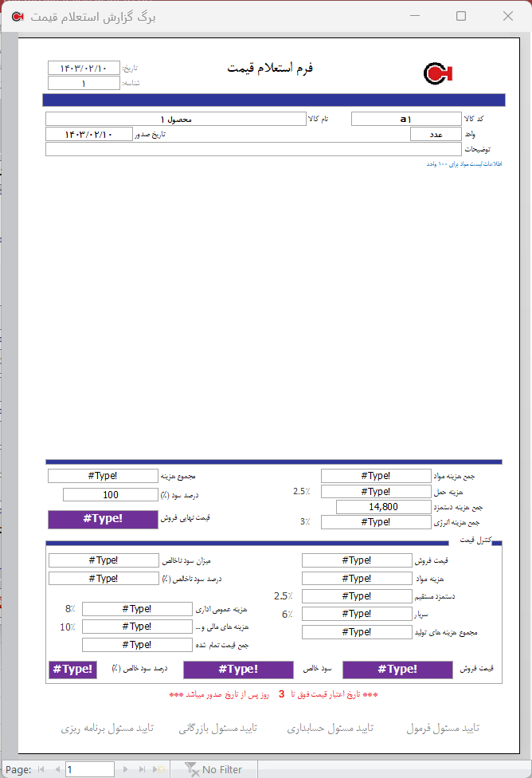This screenshot has width=532, height=778.
Task: Click the profit percent field showing 100
Action: pyautogui.click(x=111, y=494)
